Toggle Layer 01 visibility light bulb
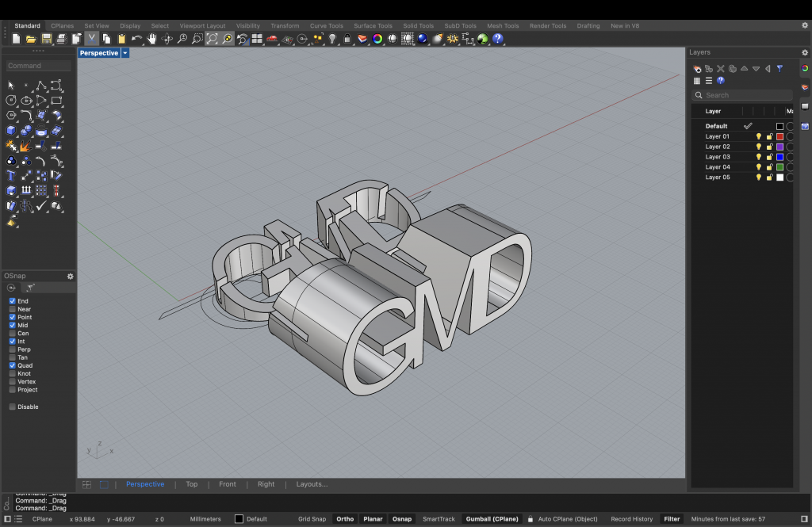Screen dimensions: 812x527 coord(759,136)
